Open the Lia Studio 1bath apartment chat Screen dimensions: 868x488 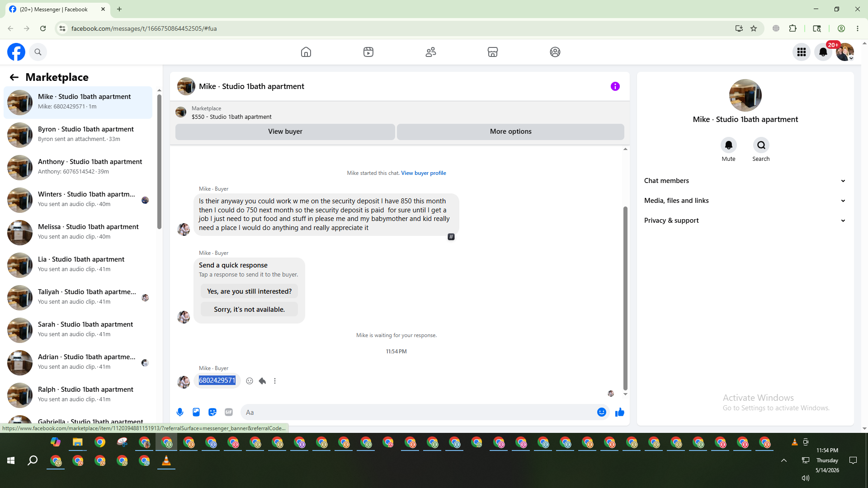coord(78,265)
